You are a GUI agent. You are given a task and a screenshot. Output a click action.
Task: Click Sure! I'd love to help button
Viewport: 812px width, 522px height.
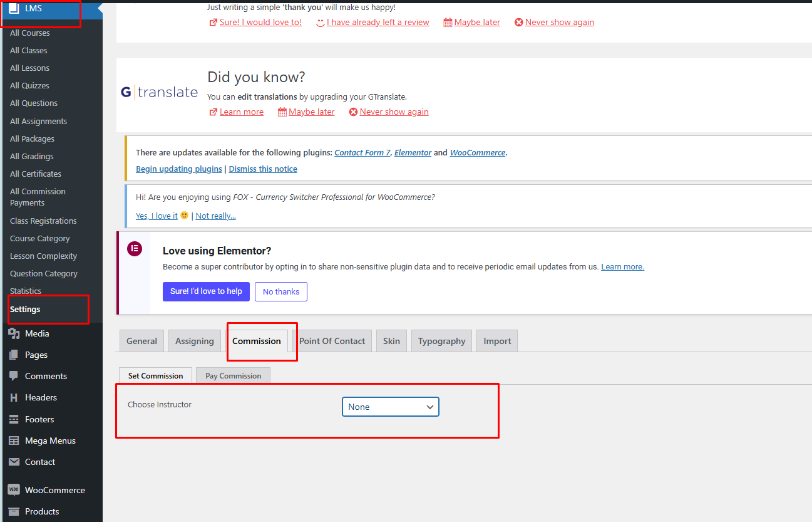coord(206,291)
